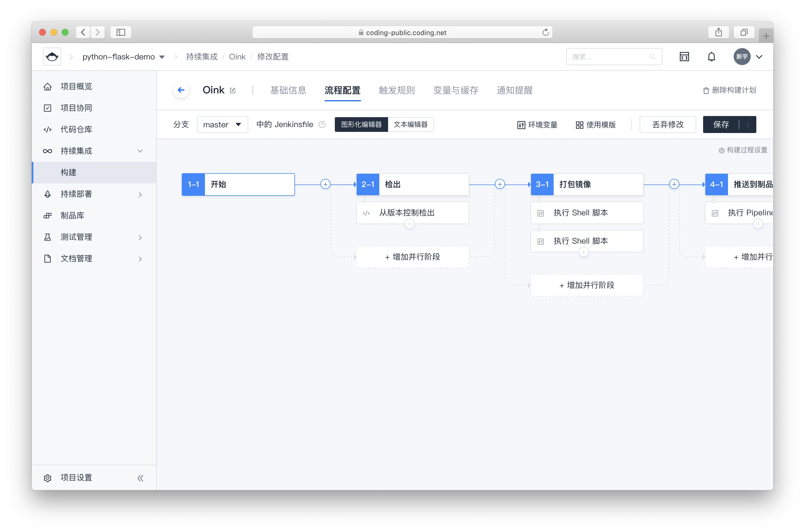The width and height of the screenshot is (805, 532).
Task: Open the master branch dropdown
Action: (222, 125)
